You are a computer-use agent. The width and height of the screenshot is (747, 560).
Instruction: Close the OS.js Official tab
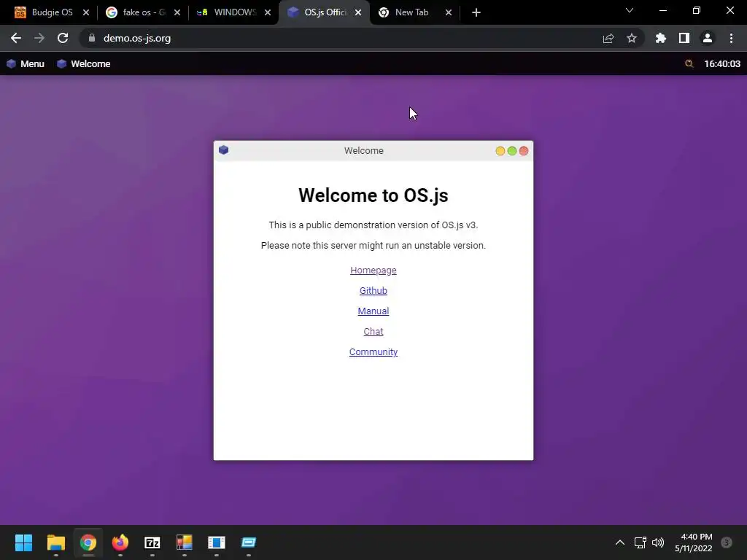coord(357,12)
